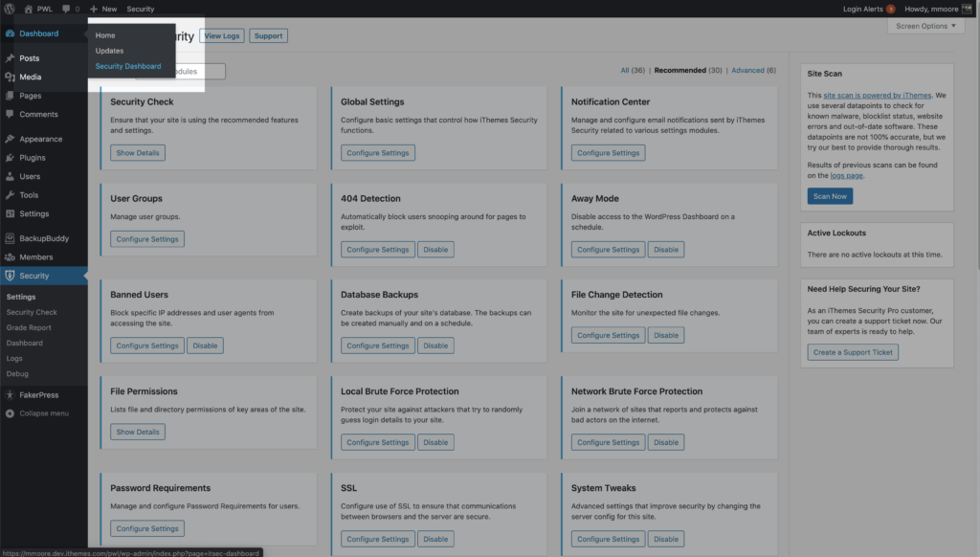Disable the Away Mode module
980x557 pixels.
pos(666,250)
